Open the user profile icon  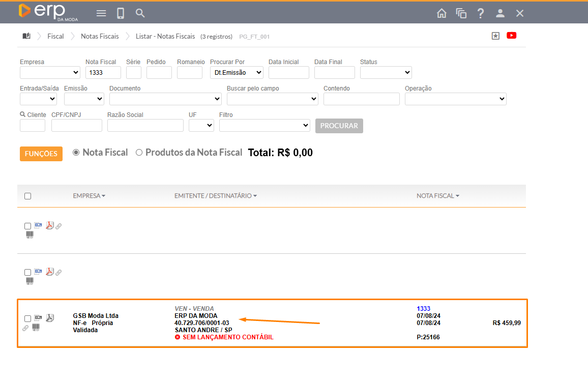click(500, 13)
